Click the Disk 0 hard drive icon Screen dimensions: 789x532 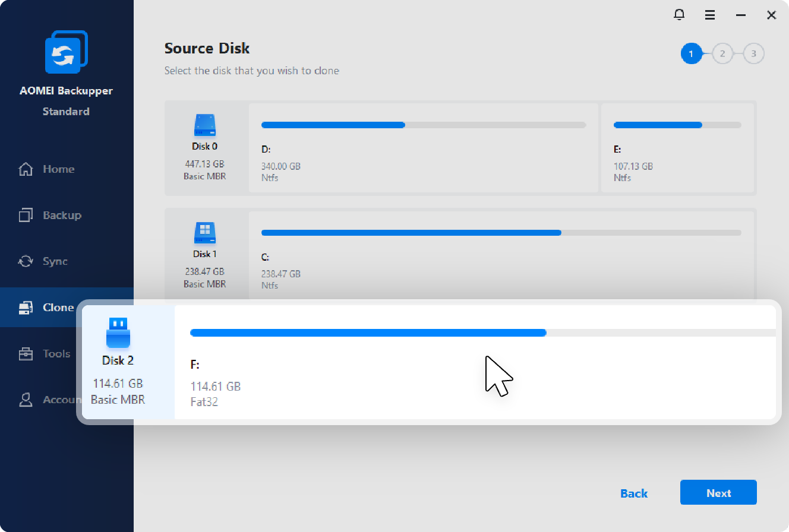point(205,125)
